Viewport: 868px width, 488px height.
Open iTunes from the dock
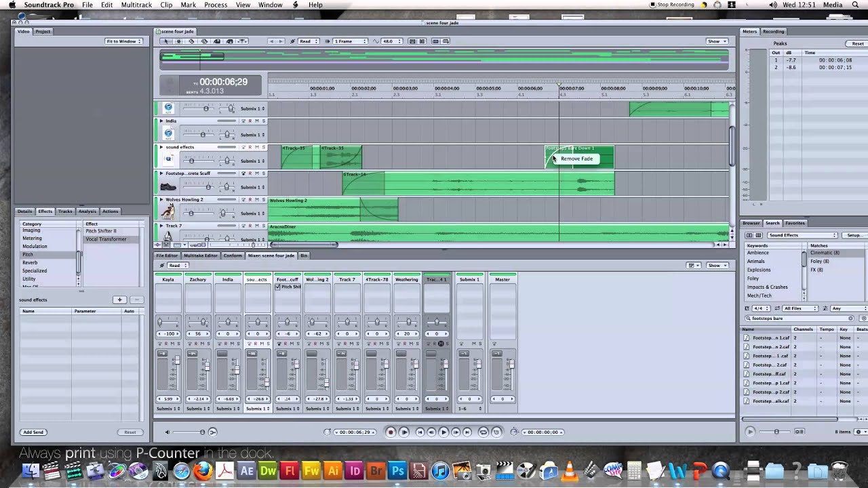click(440, 470)
